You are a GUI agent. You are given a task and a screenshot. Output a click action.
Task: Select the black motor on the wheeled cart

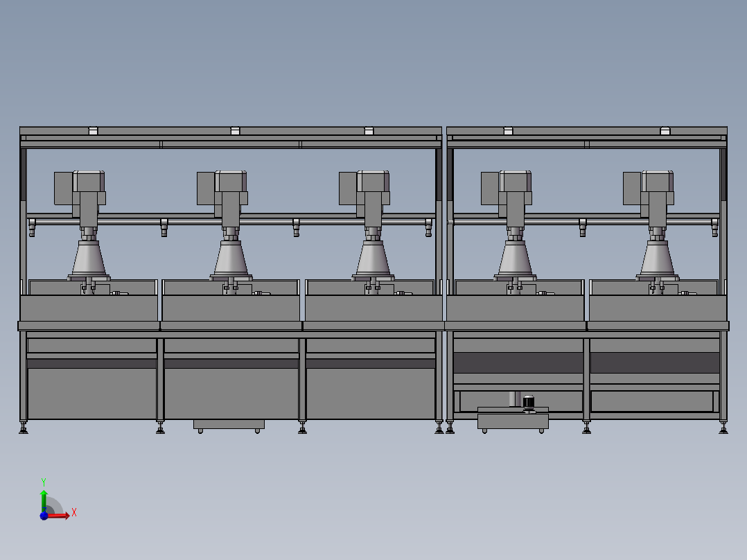pos(529,403)
